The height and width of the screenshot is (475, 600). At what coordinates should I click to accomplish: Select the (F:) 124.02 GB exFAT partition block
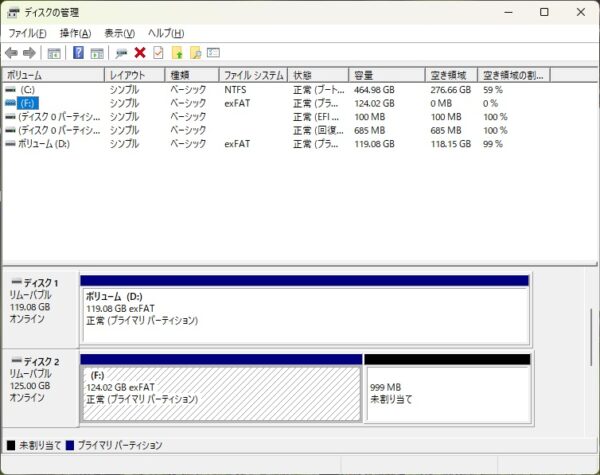(x=221, y=388)
